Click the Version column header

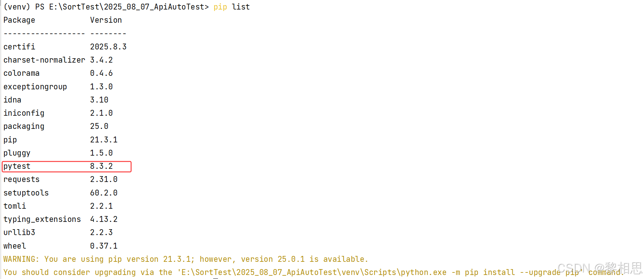point(106,20)
